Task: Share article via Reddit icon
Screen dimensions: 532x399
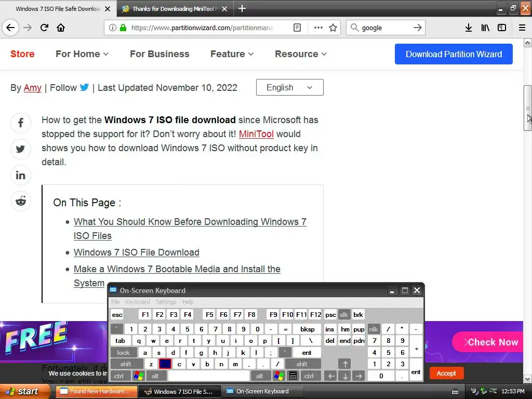Action: (21, 201)
